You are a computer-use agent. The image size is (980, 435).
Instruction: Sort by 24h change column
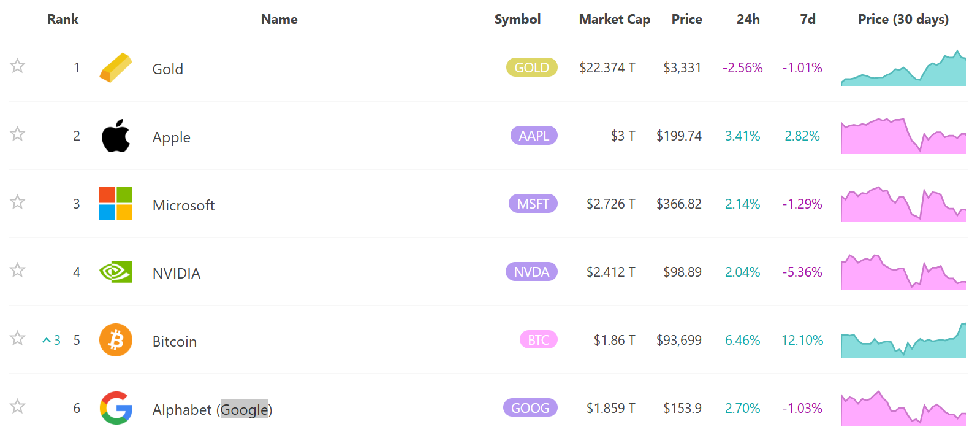coord(748,20)
